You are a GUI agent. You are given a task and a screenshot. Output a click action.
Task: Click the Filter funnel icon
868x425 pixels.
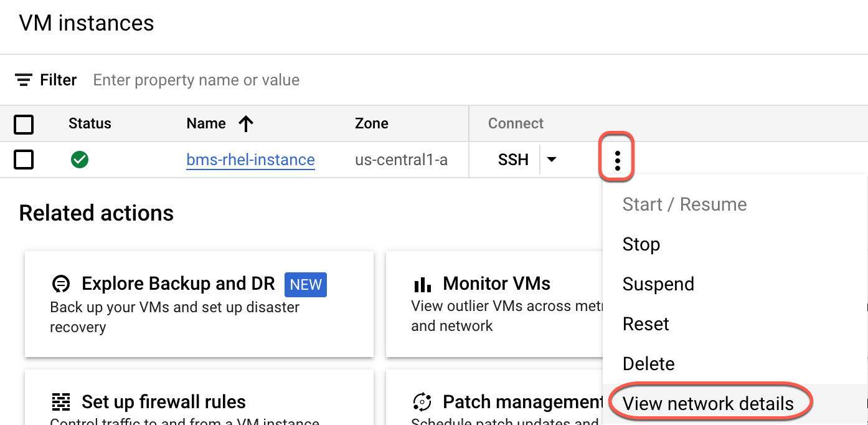(24, 79)
